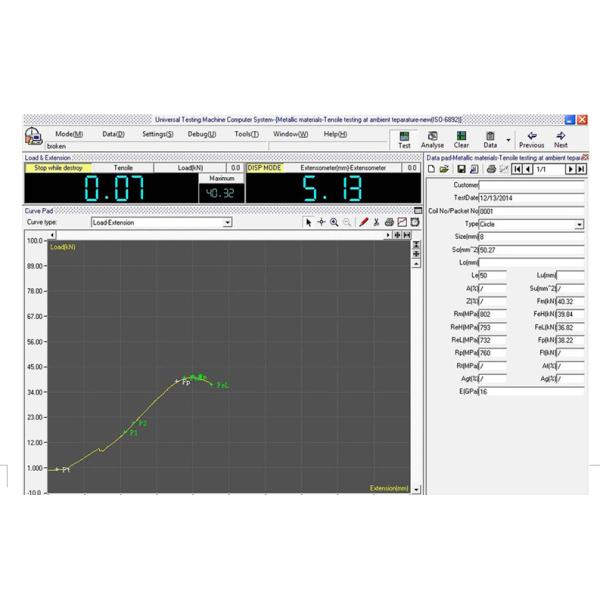600x600 pixels.
Task: Open the Debug menu
Action: pyautogui.click(x=202, y=134)
